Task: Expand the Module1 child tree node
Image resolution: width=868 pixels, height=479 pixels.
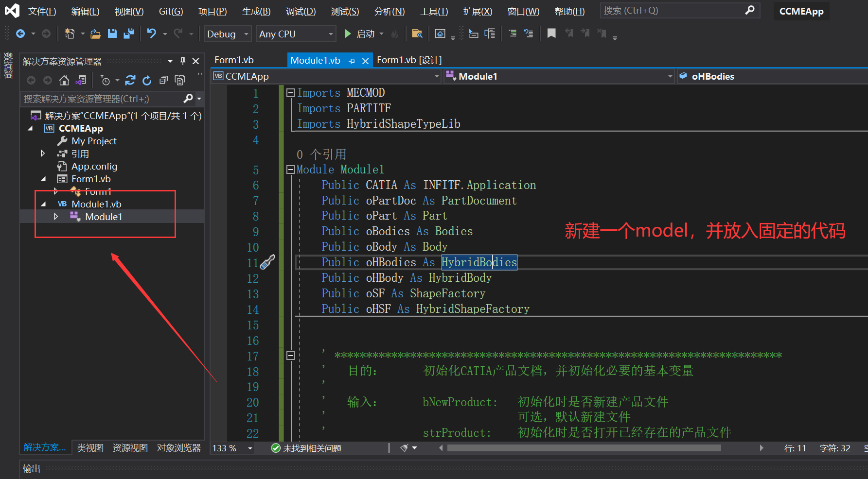Action: tap(55, 217)
